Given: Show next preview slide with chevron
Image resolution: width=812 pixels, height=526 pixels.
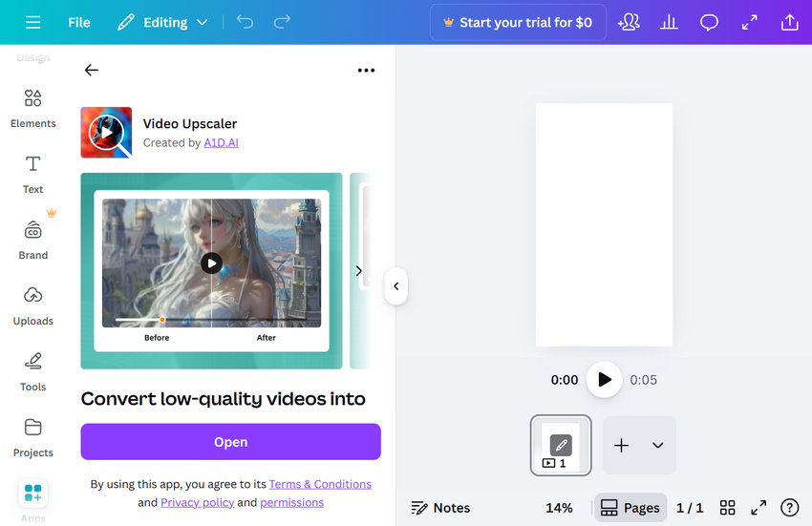Looking at the screenshot, I should (359, 271).
